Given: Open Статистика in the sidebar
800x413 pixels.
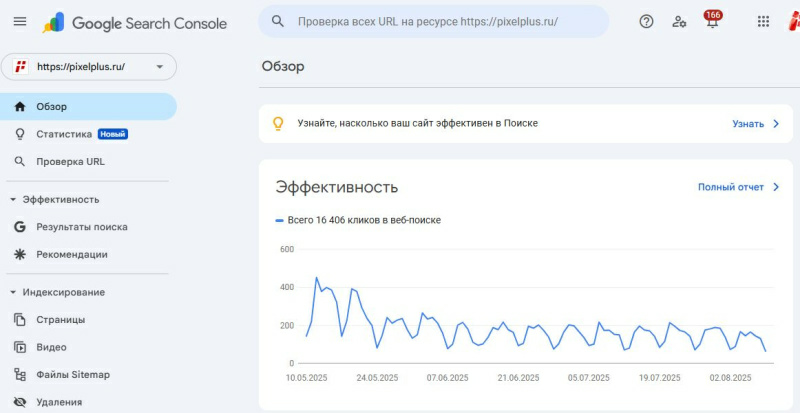Looking at the screenshot, I should [64, 134].
